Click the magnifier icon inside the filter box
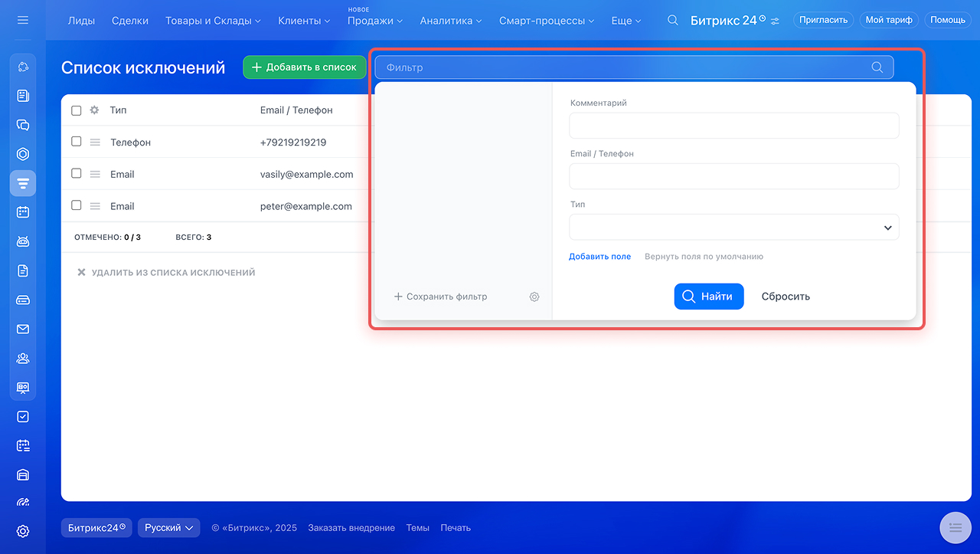 877,67
